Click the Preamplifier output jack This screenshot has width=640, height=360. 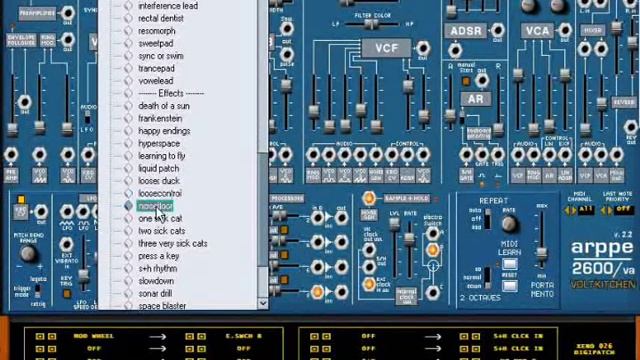(68, 13)
